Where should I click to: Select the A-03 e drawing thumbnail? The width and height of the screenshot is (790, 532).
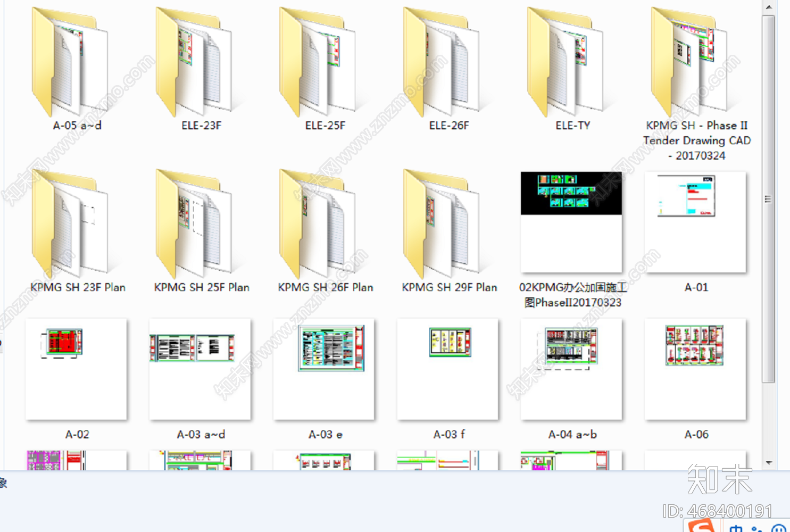click(x=324, y=369)
